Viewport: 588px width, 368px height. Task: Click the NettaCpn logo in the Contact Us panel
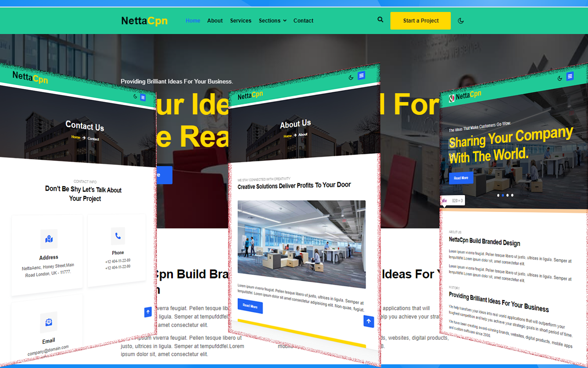pos(30,77)
